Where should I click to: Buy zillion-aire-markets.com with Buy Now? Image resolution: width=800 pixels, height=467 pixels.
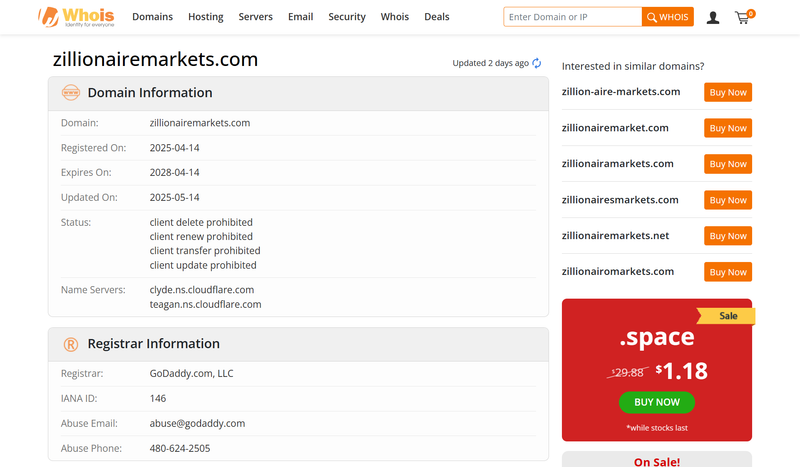(728, 92)
